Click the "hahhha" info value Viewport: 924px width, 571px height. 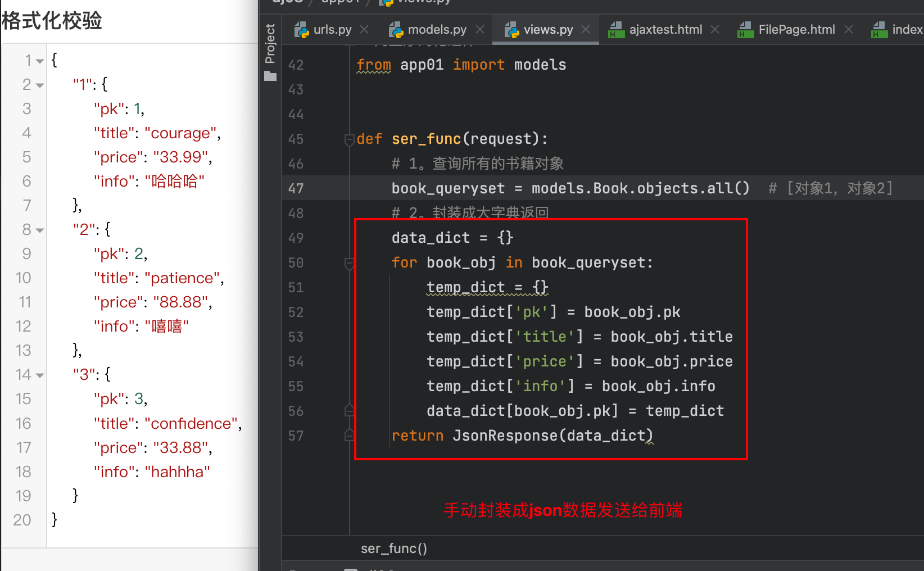click(x=177, y=472)
